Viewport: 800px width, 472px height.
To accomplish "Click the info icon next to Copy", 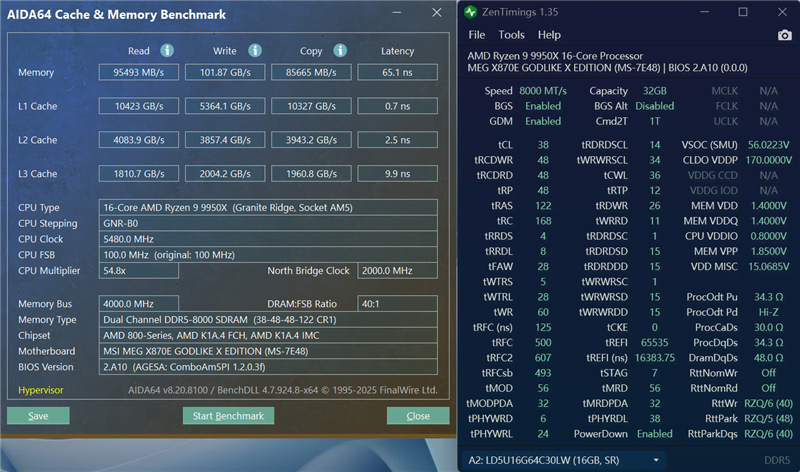I will point(341,51).
